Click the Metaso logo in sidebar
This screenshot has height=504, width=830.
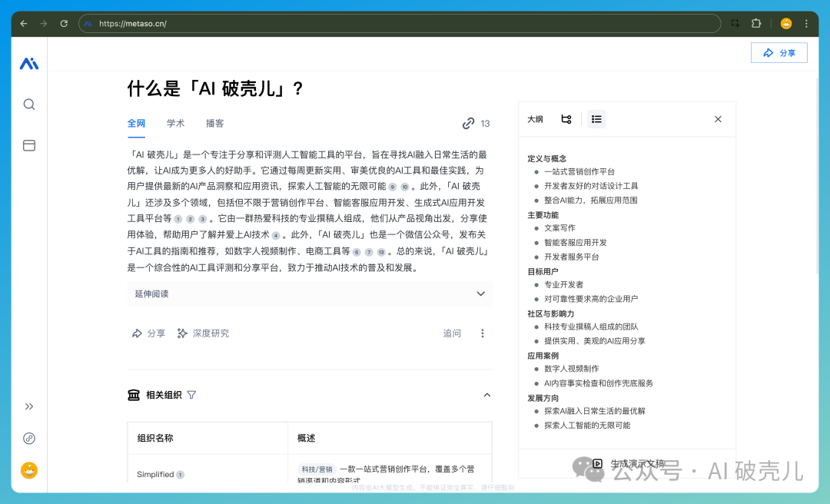tap(29, 64)
